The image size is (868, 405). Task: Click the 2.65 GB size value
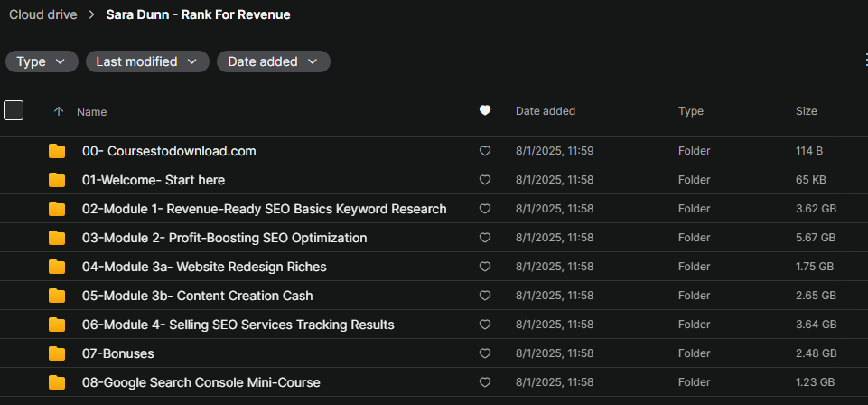(816, 296)
